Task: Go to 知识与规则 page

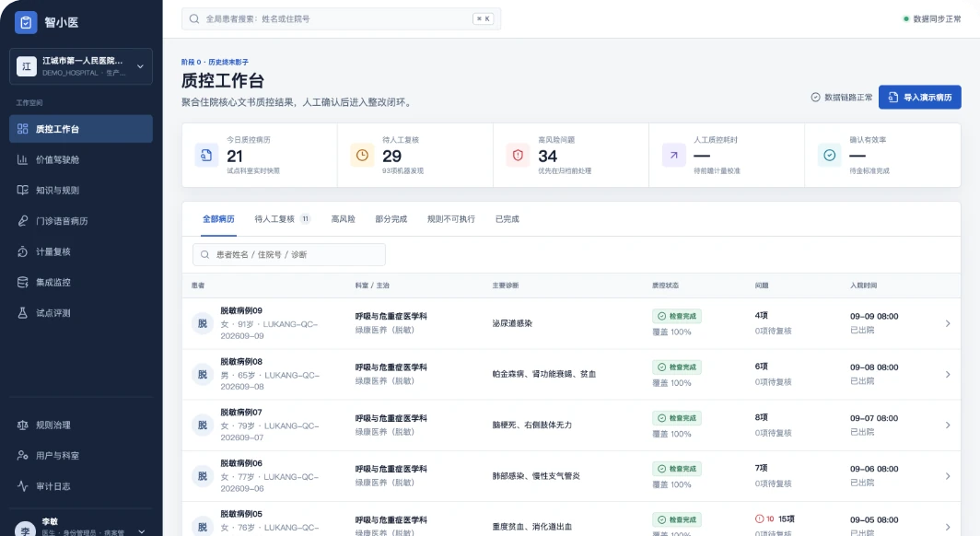Action: [x=81, y=190]
